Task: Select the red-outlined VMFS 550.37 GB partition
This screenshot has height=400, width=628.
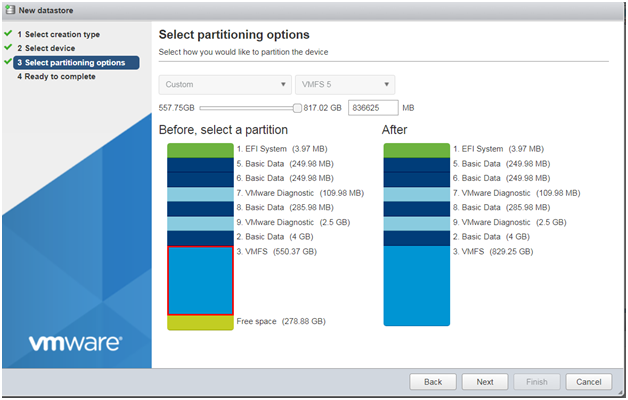Action: click(200, 281)
